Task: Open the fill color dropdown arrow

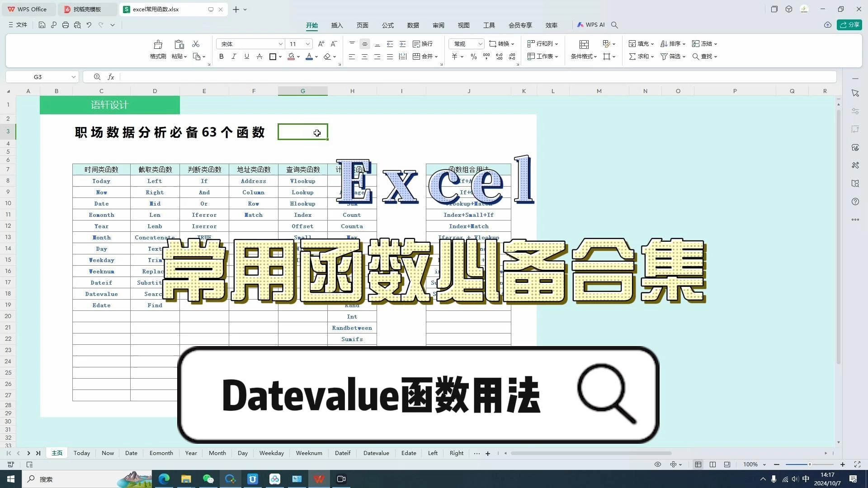Action: 297,56
